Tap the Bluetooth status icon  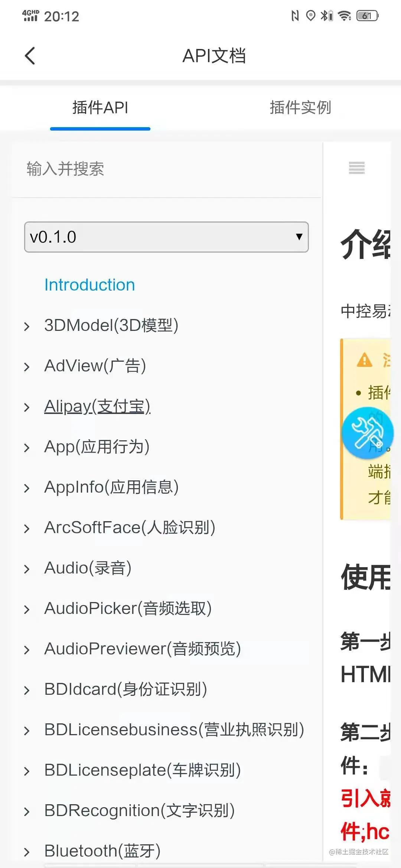click(326, 16)
